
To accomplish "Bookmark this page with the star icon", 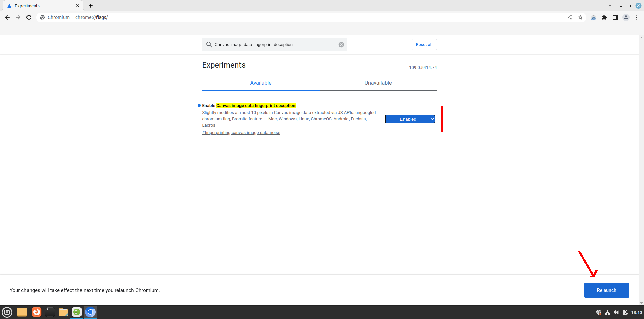I will [580, 17].
